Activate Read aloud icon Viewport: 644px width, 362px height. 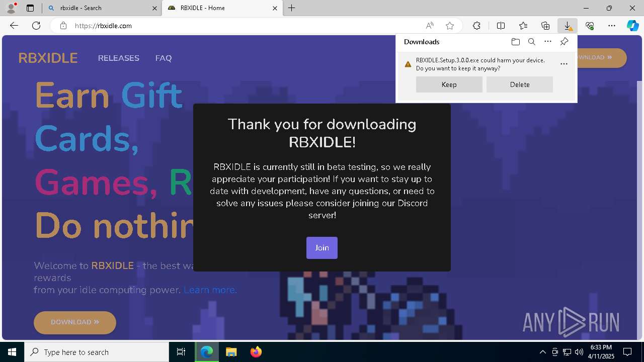coord(430,26)
